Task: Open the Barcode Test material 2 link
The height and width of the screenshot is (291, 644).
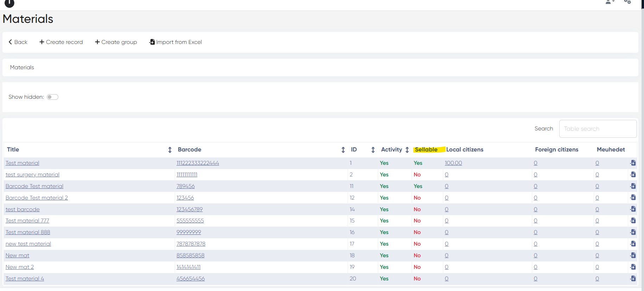Action: coord(37,198)
